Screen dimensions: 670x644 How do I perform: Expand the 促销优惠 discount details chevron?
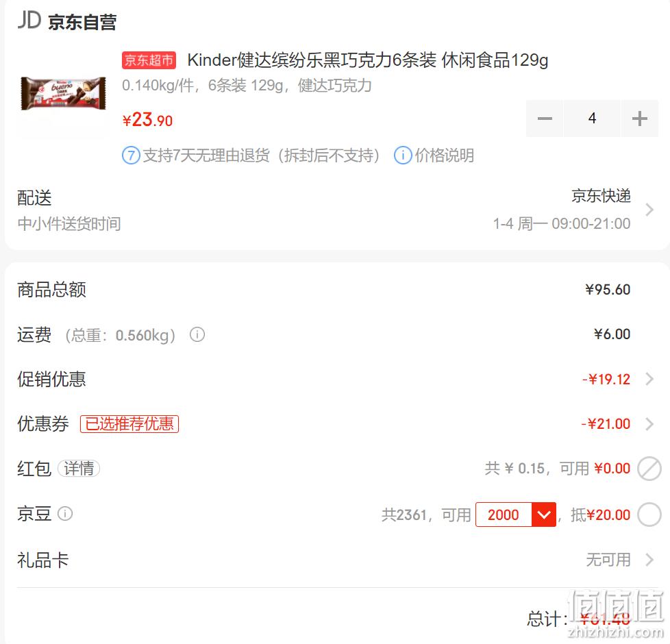(x=649, y=379)
